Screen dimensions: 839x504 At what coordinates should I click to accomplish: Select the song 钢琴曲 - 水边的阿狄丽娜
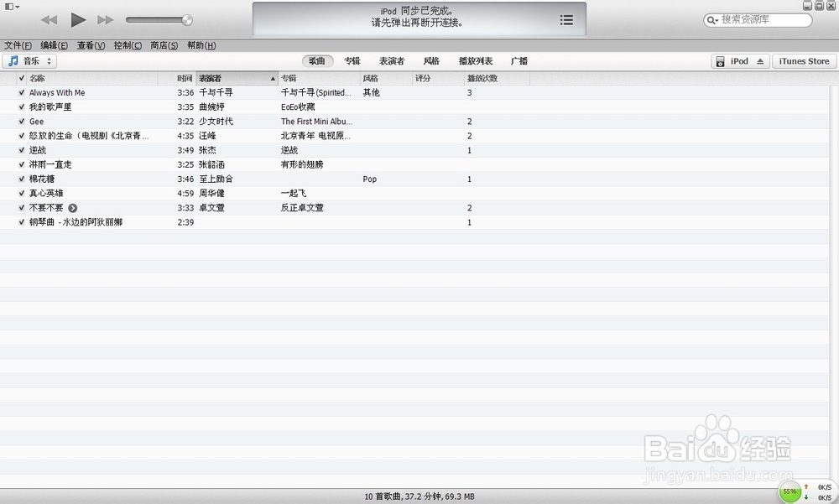tap(76, 222)
